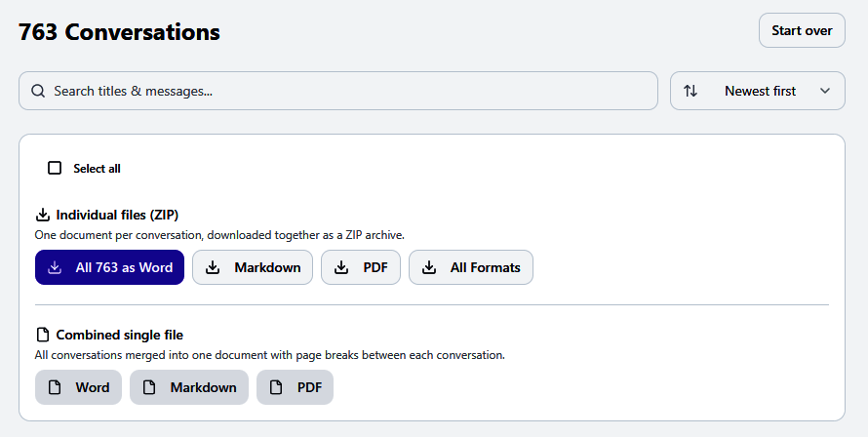Download all formats as ZIP
868x437 pixels.
pyautogui.click(x=471, y=267)
